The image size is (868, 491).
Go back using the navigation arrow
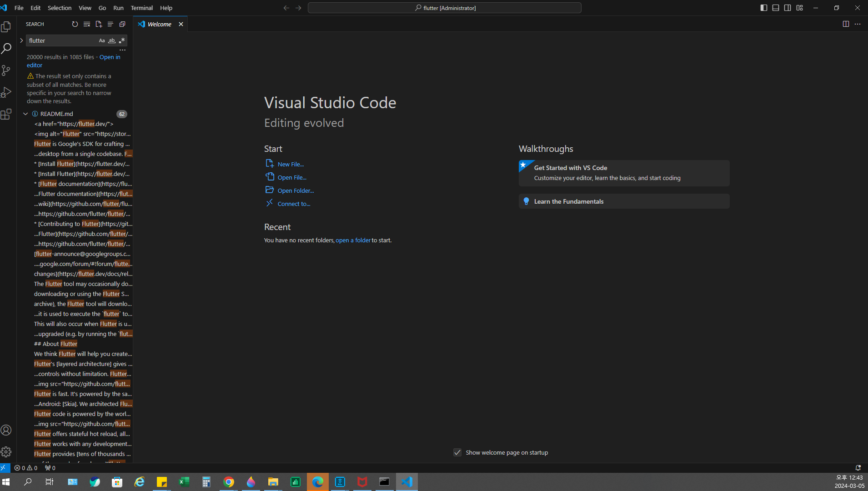tap(286, 8)
